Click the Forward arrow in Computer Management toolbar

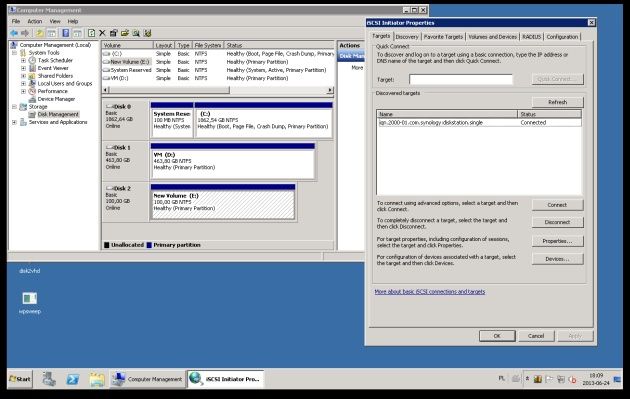(x=25, y=33)
